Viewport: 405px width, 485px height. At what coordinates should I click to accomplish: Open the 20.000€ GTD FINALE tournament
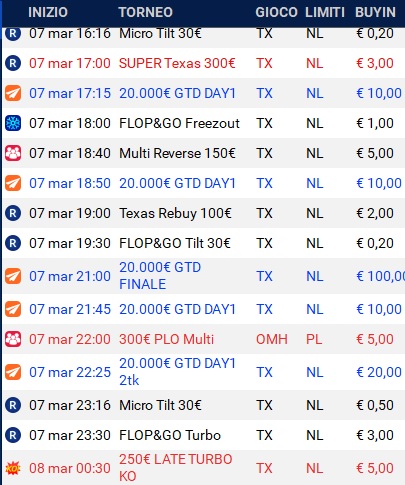point(160,276)
